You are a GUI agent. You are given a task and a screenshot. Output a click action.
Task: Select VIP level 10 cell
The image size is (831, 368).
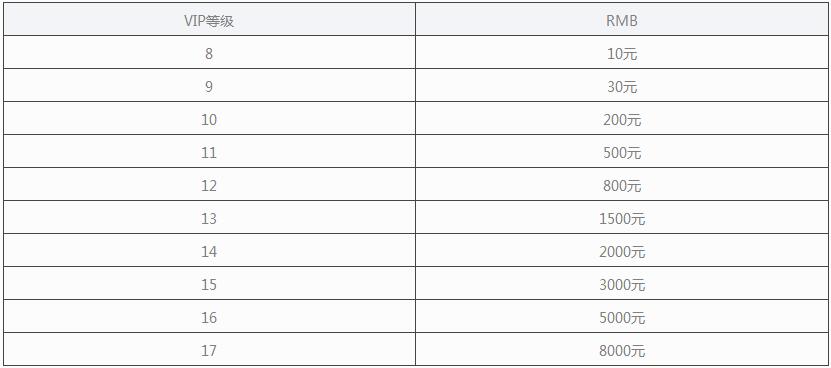(x=209, y=118)
